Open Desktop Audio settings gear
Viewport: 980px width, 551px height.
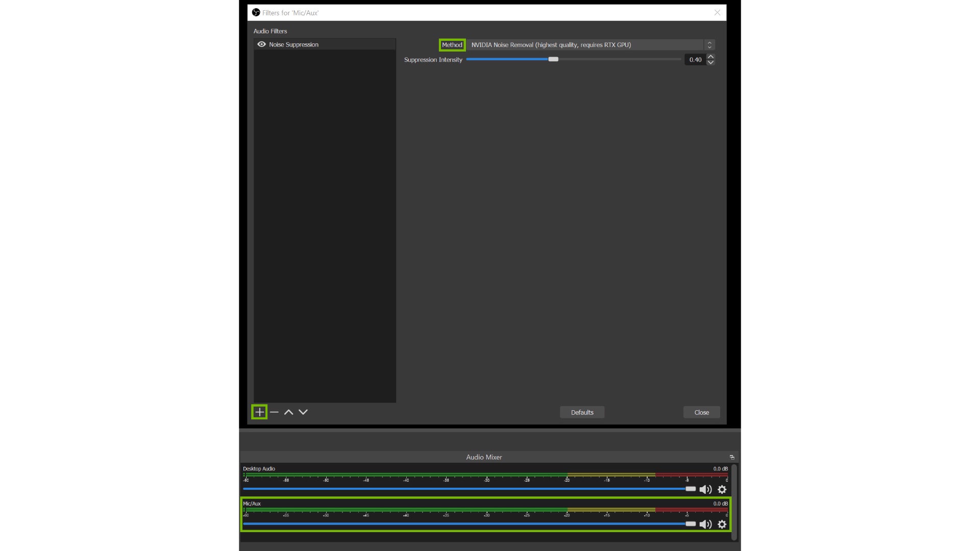pos(722,489)
